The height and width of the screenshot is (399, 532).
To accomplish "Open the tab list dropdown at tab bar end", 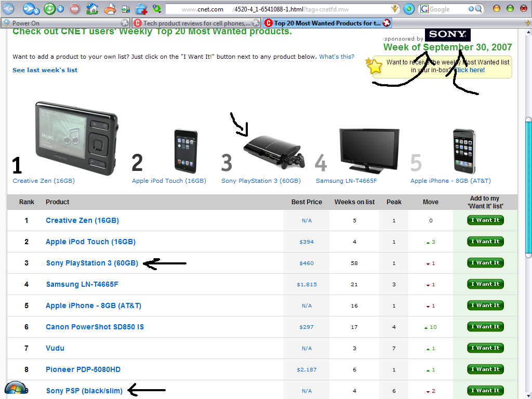I will point(527,23).
